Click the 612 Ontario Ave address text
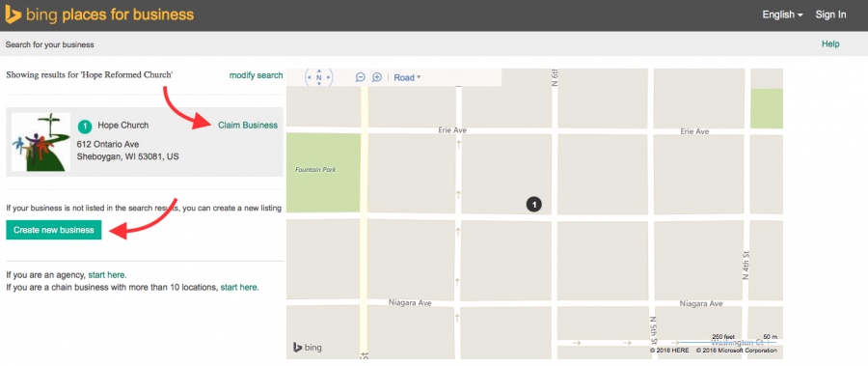 point(108,144)
